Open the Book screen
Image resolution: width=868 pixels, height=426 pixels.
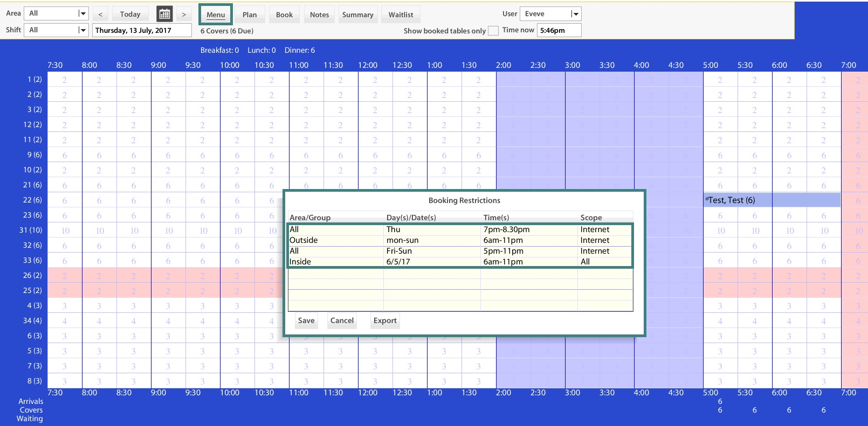(x=284, y=15)
